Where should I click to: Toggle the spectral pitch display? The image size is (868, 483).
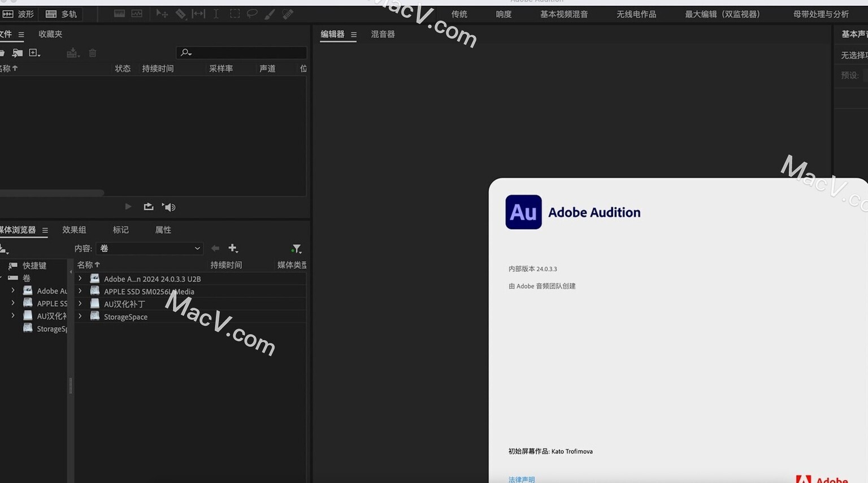tap(137, 14)
